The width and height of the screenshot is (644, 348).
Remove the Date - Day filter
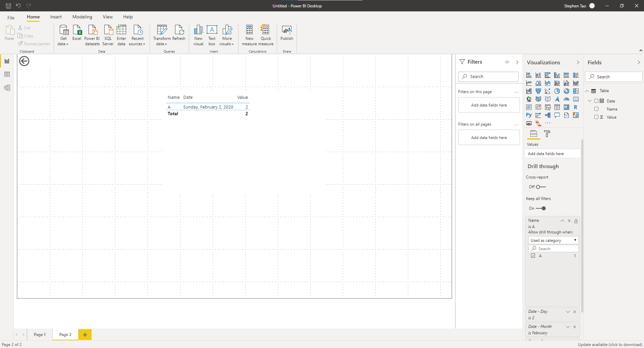[x=575, y=312]
